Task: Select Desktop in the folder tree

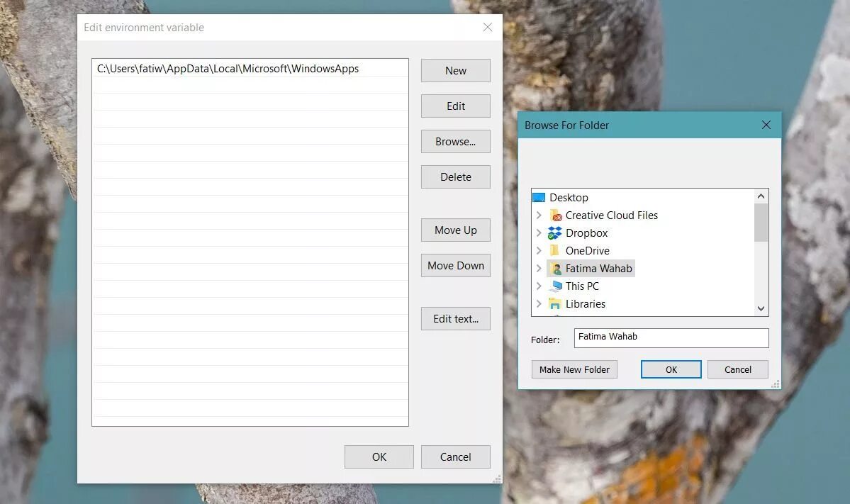Action: click(569, 198)
